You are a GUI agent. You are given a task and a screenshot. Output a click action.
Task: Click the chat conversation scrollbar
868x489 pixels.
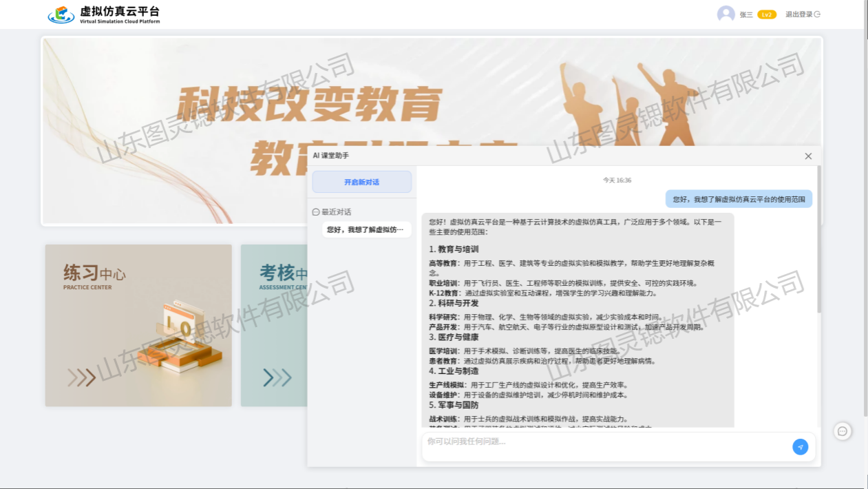[818, 241]
